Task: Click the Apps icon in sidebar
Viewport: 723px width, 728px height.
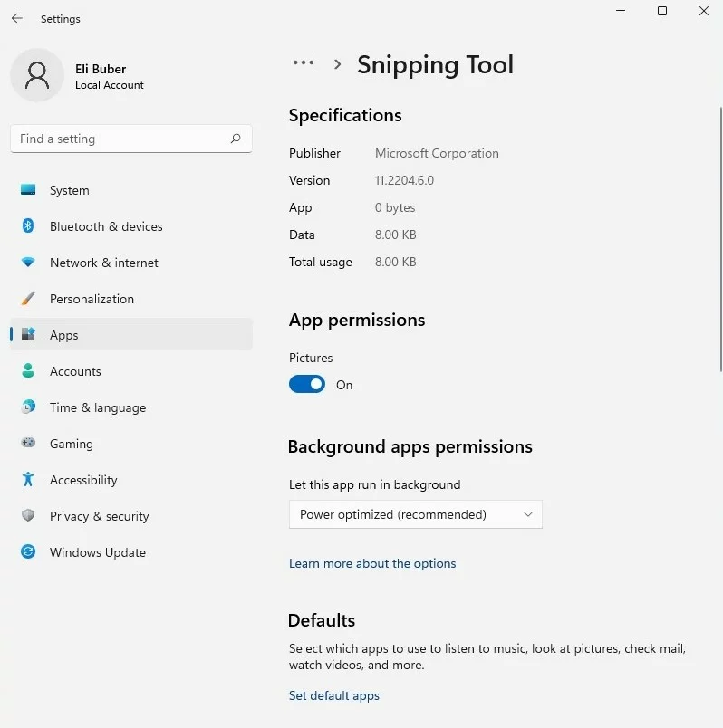Action: tap(28, 334)
